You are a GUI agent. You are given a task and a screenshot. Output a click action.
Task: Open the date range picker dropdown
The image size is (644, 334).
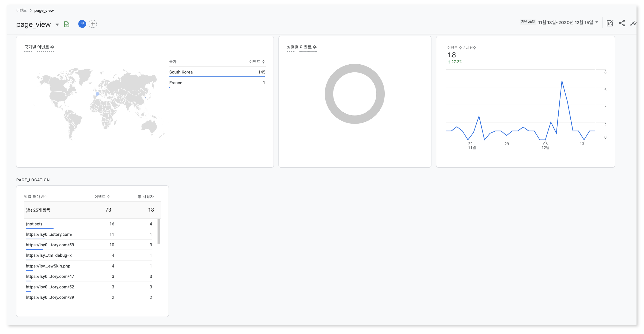pyautogui.click(x=597, y=23)
